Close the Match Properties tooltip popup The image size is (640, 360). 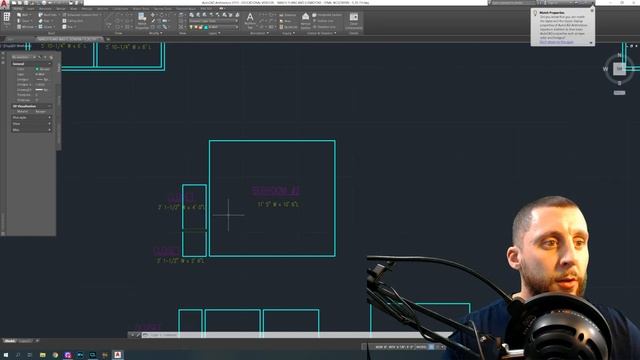[592, 11]
